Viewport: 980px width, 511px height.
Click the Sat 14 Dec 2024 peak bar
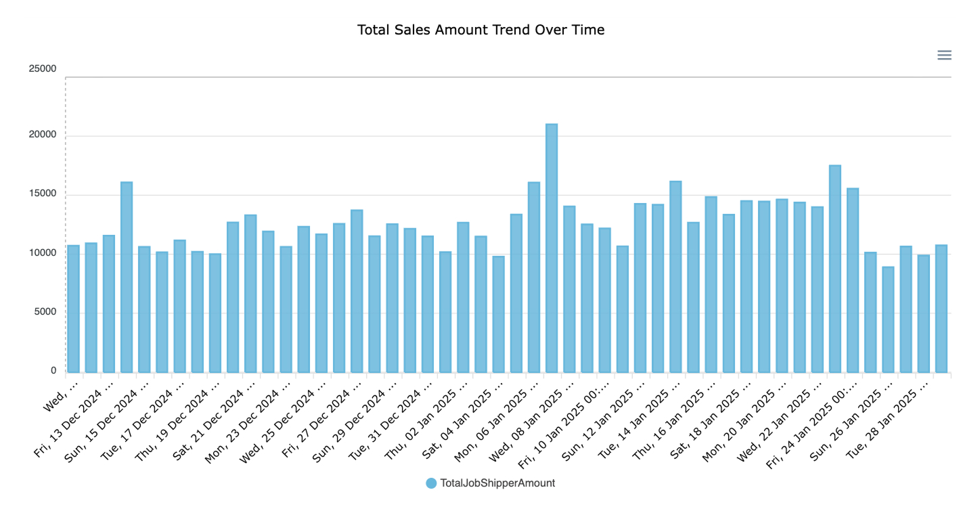(x=127, y=277)
